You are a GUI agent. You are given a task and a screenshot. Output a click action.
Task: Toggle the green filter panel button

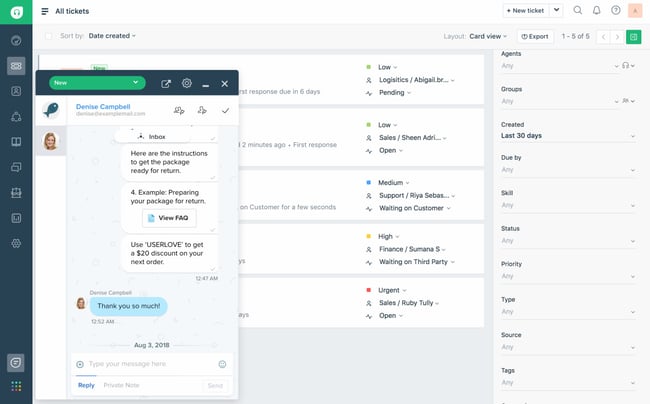(633, 36)
